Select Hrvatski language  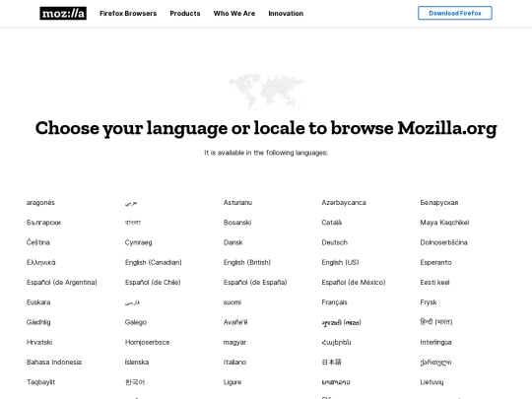click(x=39, y=342)
